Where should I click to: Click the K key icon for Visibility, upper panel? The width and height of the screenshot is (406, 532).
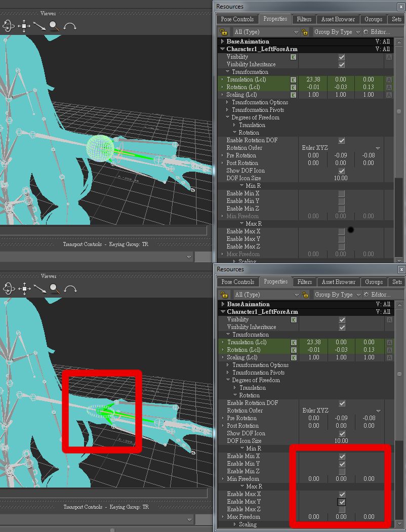(x=293, y=57)
